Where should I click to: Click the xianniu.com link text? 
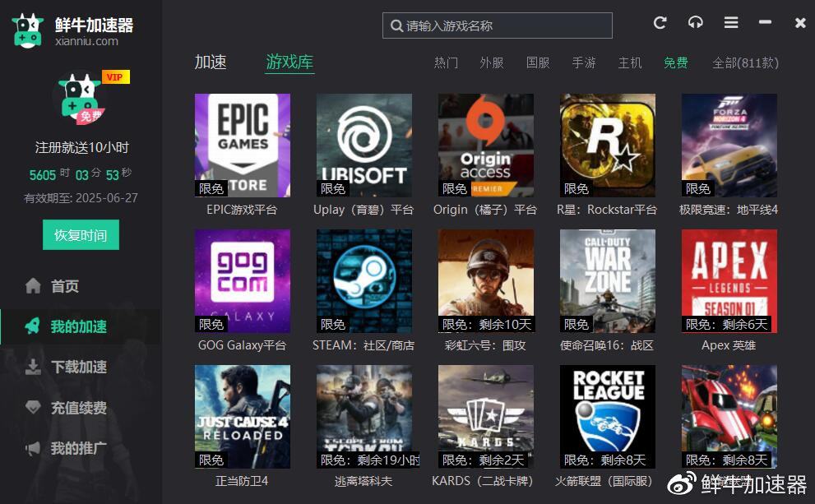point(87,41)
